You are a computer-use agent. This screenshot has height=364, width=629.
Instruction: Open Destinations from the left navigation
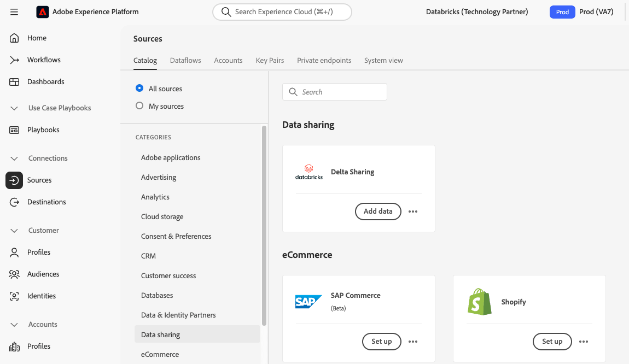click(x=14, y=202)
